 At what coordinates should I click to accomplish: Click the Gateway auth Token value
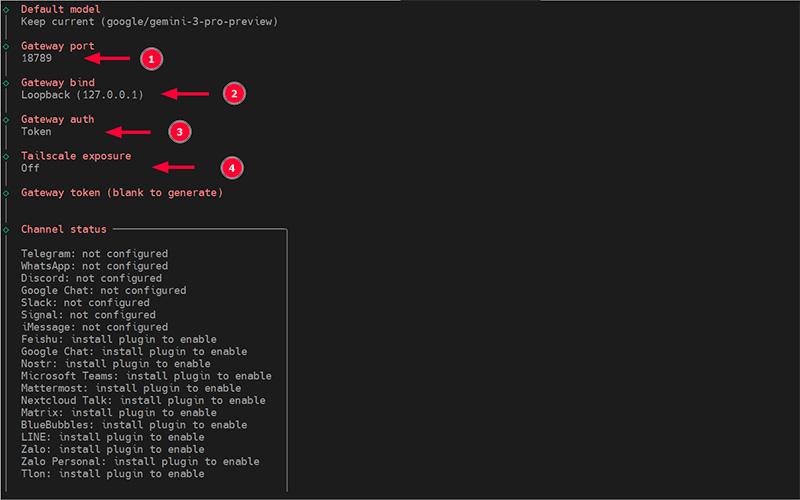(x=36, y=132)
